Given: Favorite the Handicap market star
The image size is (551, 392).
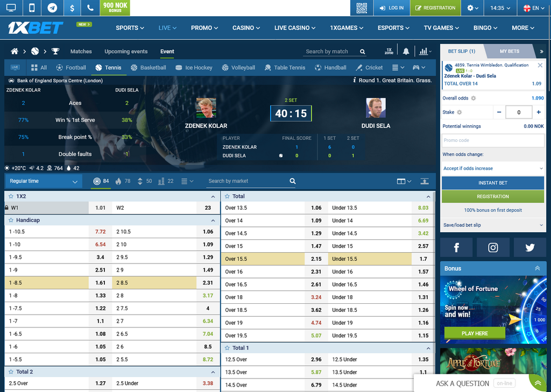Looking at the screenshot, I should [x=11, y=220].
